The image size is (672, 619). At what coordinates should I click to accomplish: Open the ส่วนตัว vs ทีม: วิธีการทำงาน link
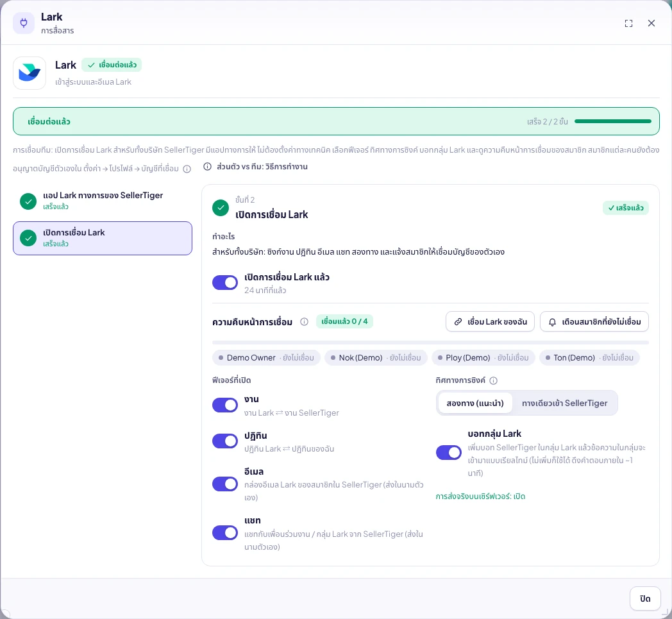(262, 166)
